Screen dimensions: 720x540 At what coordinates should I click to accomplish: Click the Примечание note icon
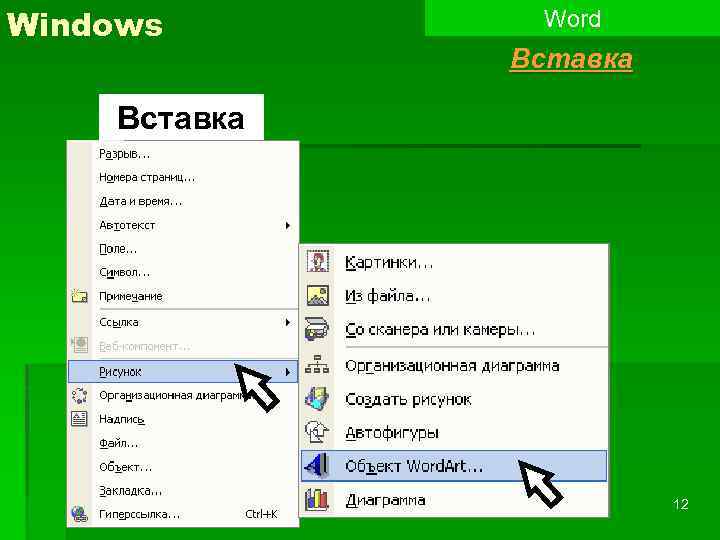click(x=79, y=297)
